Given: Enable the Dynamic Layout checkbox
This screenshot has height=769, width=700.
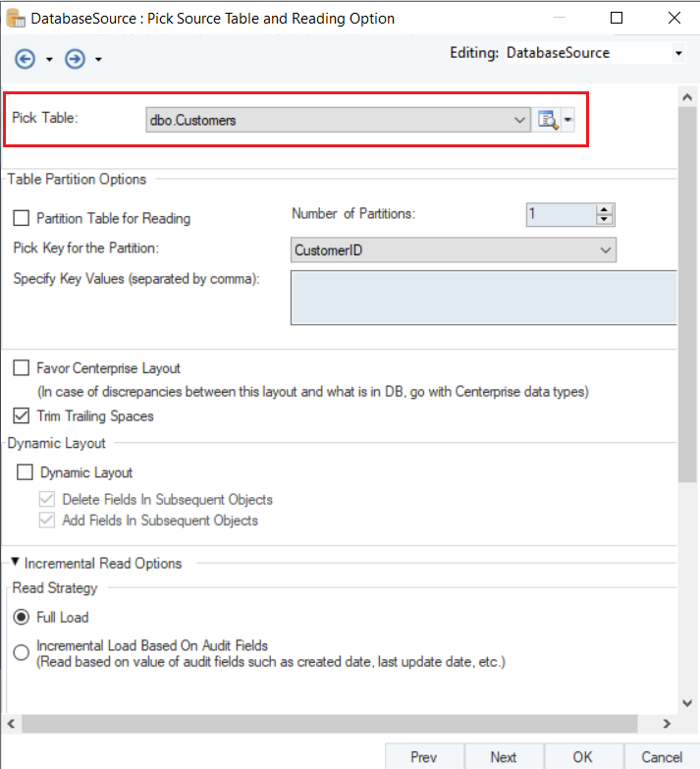Looking at the screenshot, I should pyautogui.click(x=26, y=472).
